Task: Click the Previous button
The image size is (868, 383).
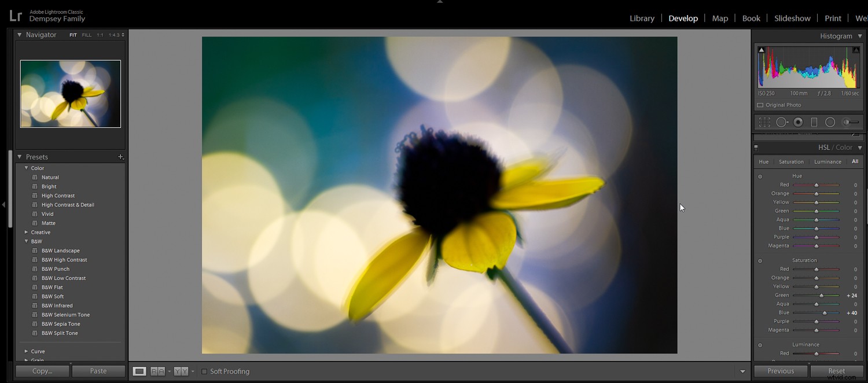Action: [780, 371]
